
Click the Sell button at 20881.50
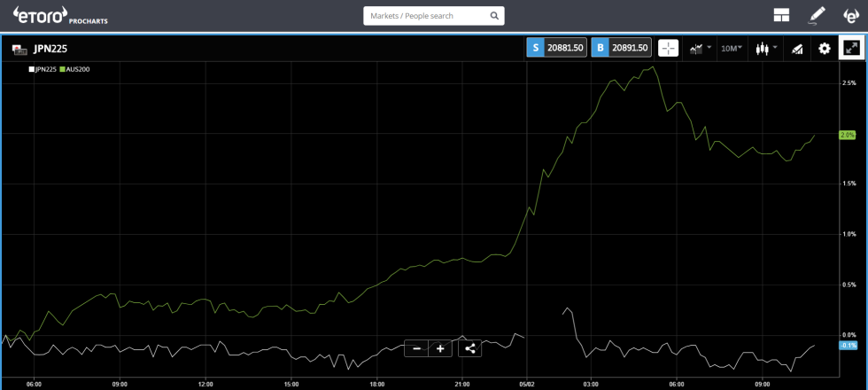557,48
